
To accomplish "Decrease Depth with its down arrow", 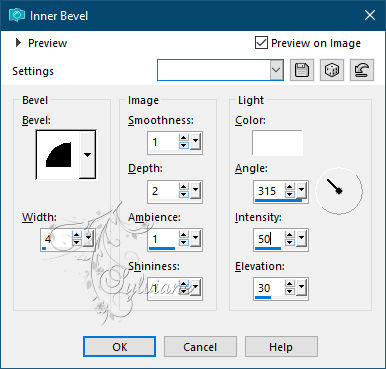I will tap(184, 194).
